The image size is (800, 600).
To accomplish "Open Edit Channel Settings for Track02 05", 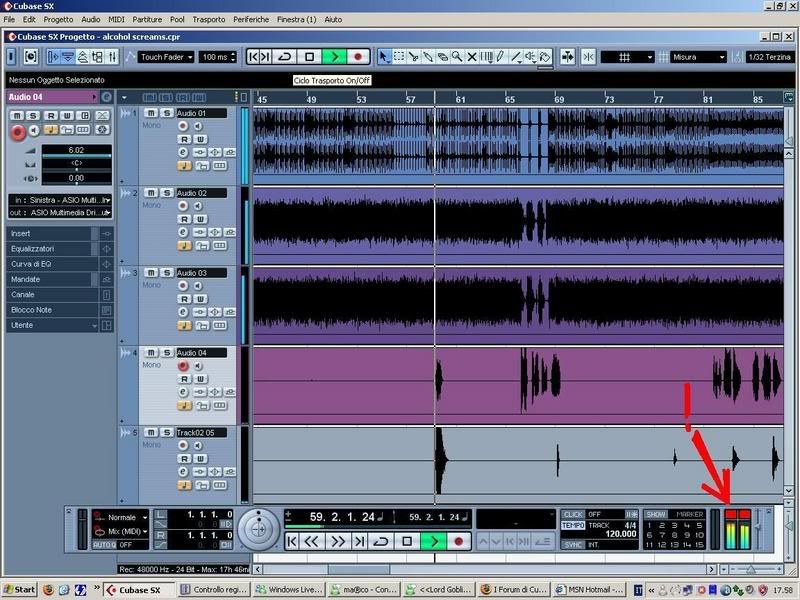I will (x=183, y=472).
